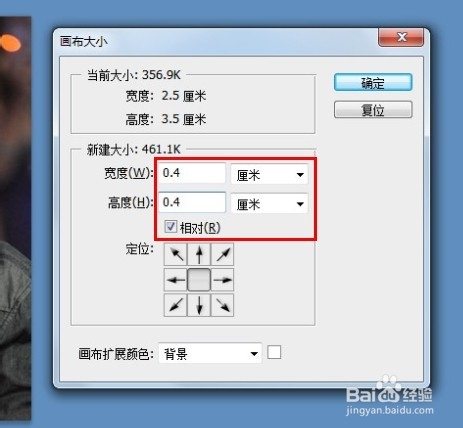
Task: Uncheck the 相对(R) relative checkbox
Action: pyautogui.click(x=171, y=227)
